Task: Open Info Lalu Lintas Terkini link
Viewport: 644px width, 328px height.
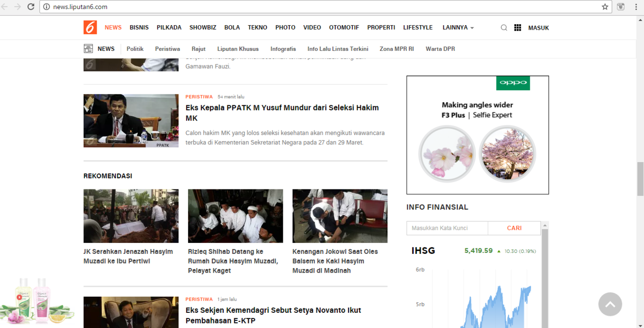Action: [338, 49]
